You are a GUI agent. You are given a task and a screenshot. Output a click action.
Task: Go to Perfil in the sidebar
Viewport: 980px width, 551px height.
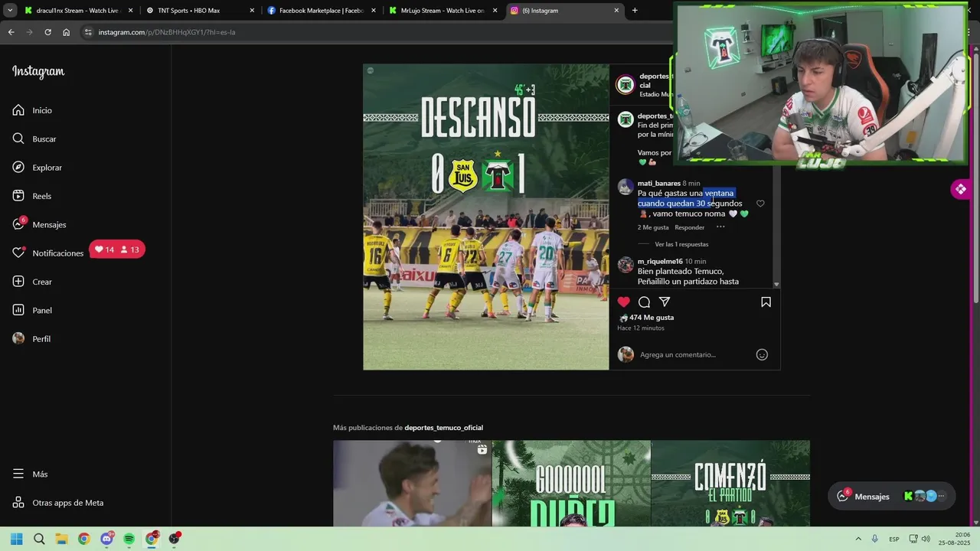click(x=31, y=338)
